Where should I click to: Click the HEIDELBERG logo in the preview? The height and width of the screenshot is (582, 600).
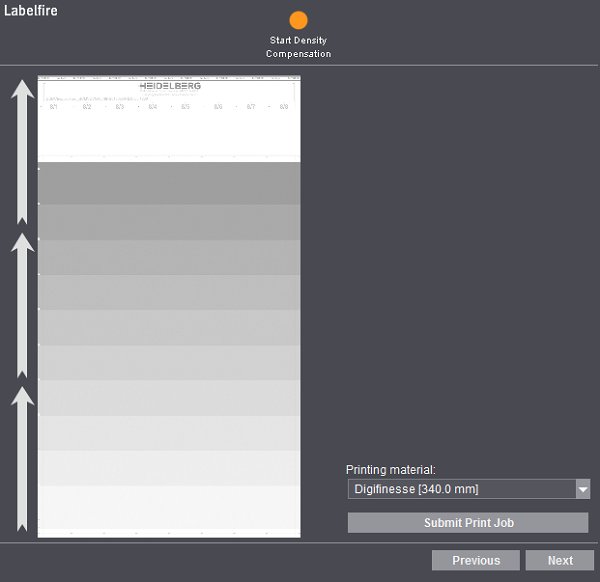coord(170,86)
